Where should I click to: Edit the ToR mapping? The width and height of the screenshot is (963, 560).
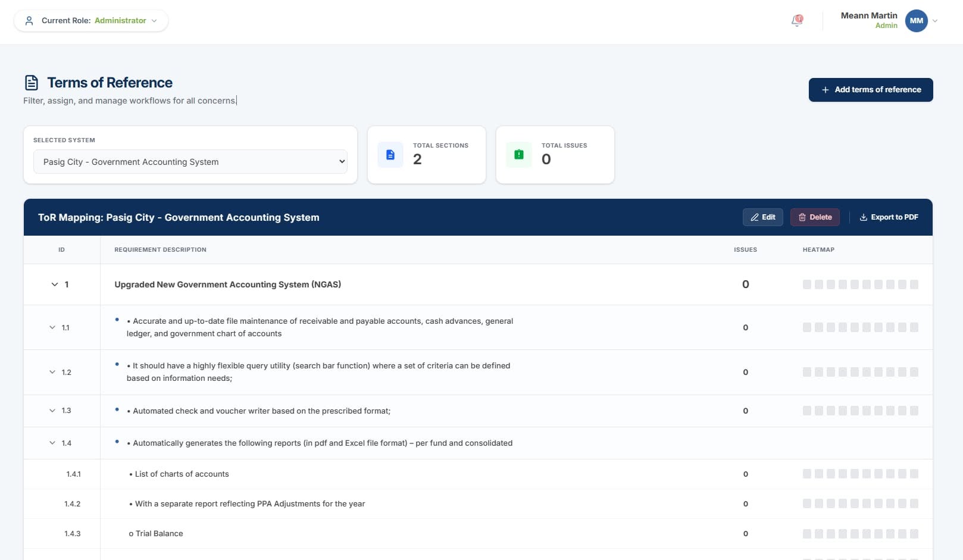[763, 217]
